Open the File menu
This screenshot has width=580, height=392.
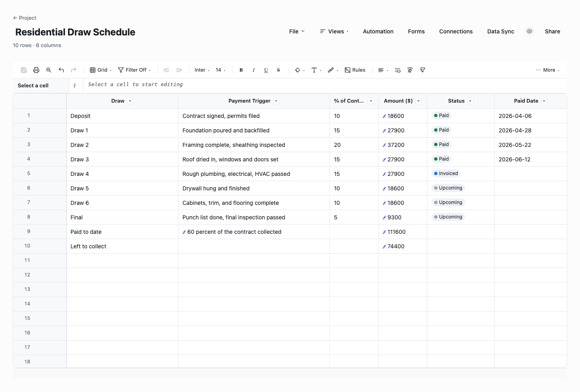(x=297, y=31)
